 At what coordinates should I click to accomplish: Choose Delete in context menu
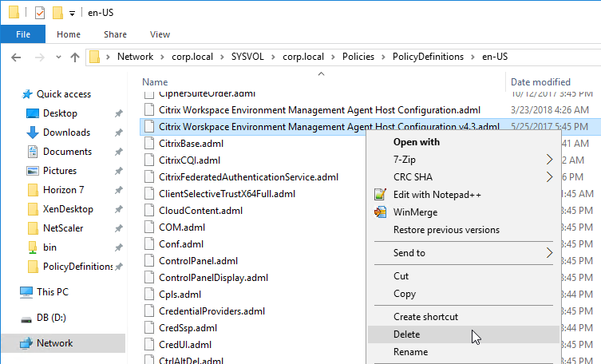[x=464, y=334]
